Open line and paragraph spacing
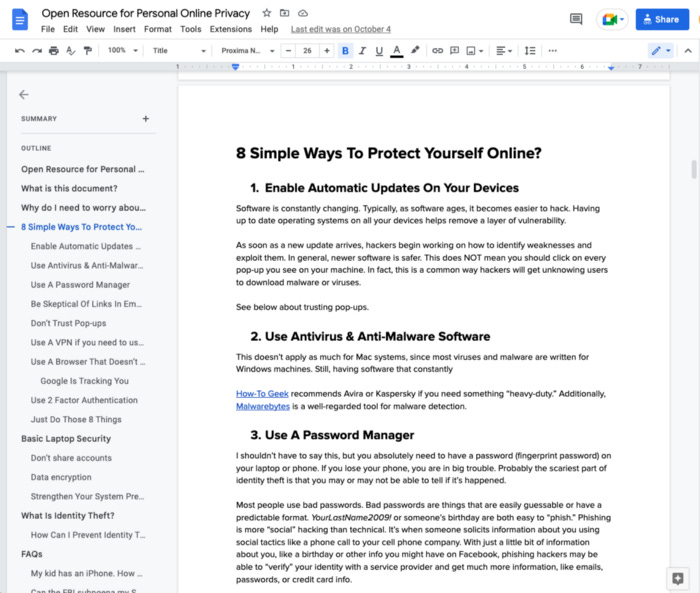Viewport: 700px width, 593px height. click(530, 51)
